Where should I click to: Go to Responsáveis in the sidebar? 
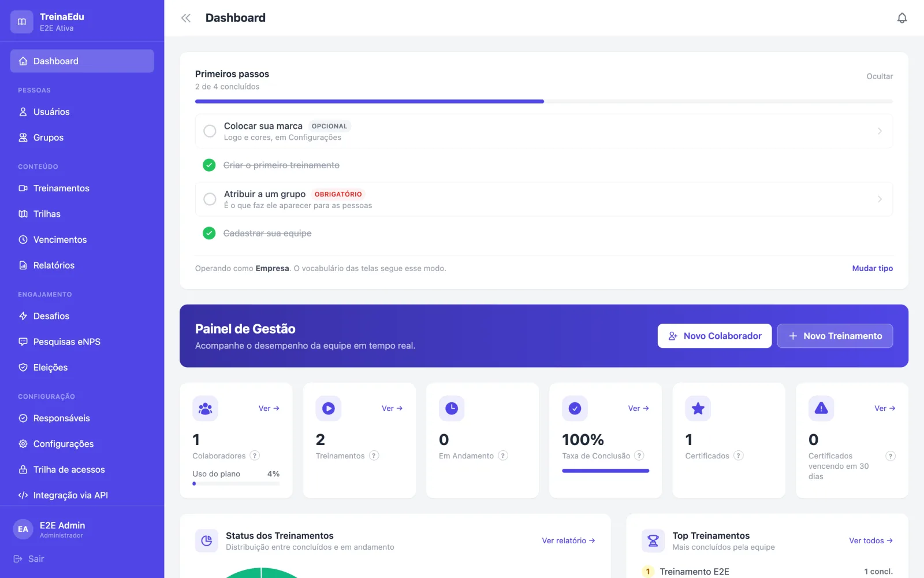pos(82,418)
